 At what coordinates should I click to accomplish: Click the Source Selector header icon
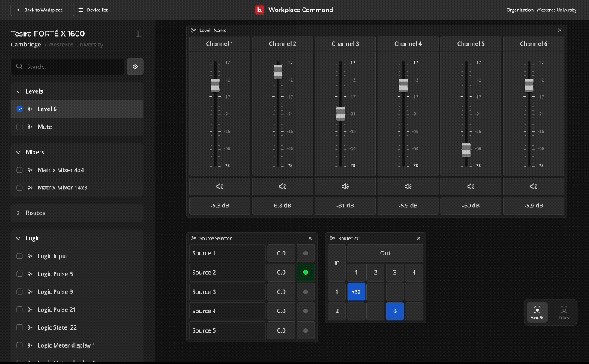coord(193,238)
